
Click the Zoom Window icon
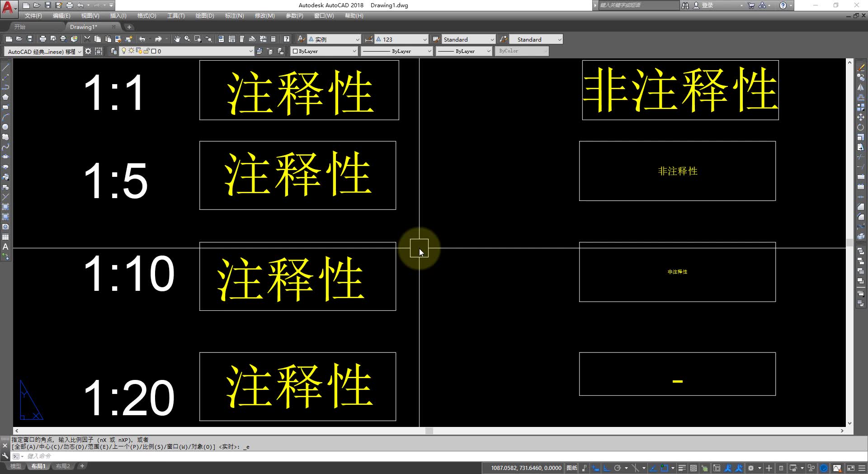coord(198,39)
